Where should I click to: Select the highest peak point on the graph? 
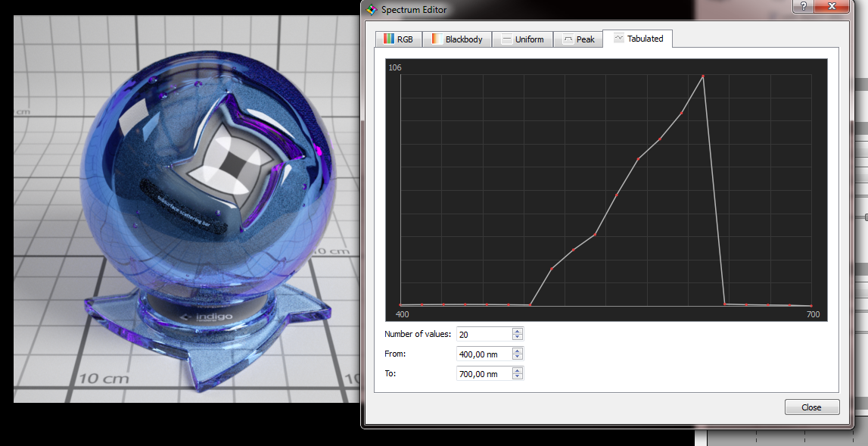tap(703, 76)
